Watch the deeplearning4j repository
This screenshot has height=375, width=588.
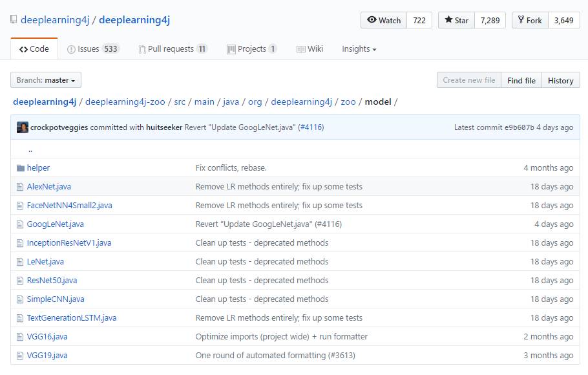point(384,20)
